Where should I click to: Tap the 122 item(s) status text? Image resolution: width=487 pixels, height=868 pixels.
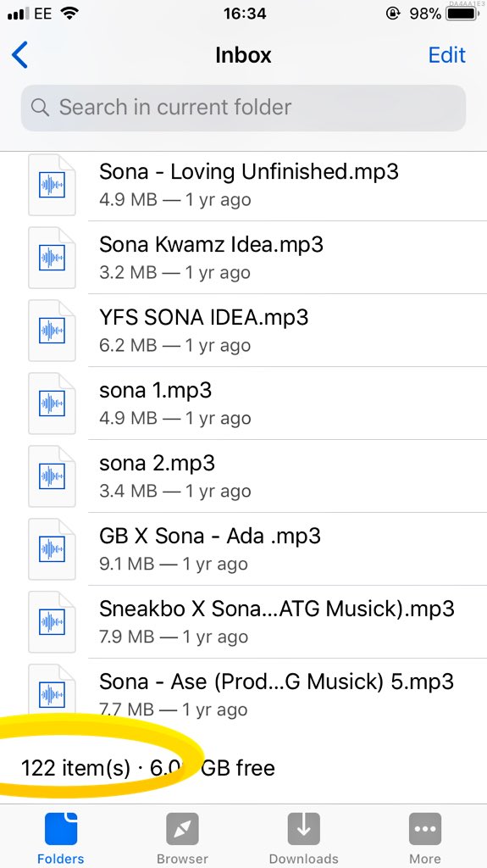point(75,768)
